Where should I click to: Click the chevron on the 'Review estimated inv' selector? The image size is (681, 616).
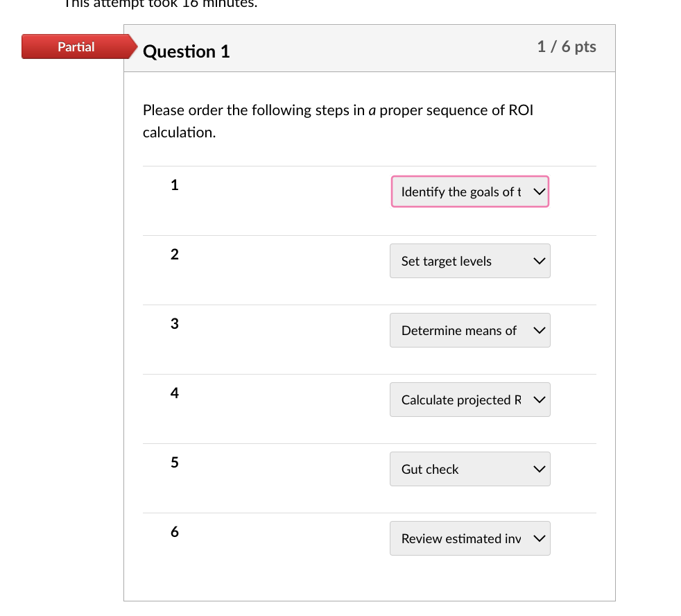click(x=539, y=538)
